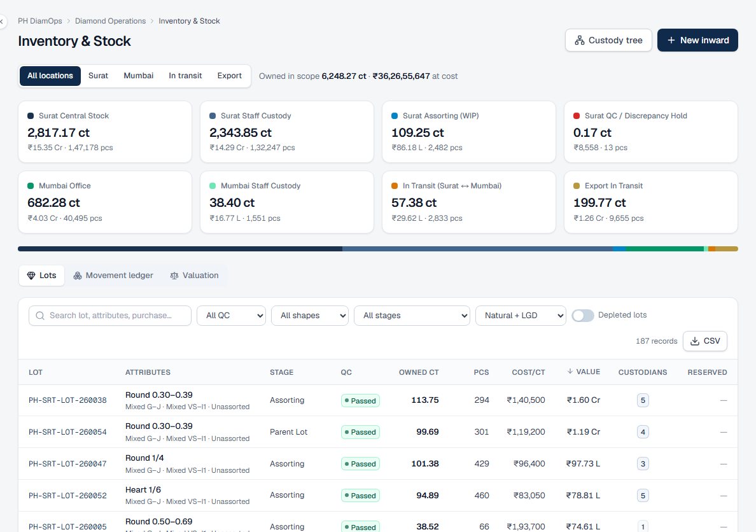This screenshot has height=532, width=756.
Task: Open the Lots tab
Action: [x=41, y=276]
